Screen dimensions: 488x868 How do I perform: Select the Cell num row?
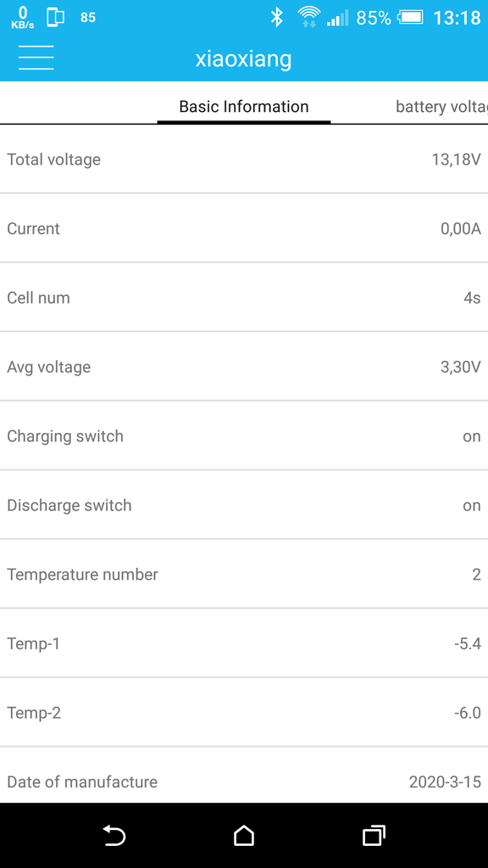[x=244, y=298]
